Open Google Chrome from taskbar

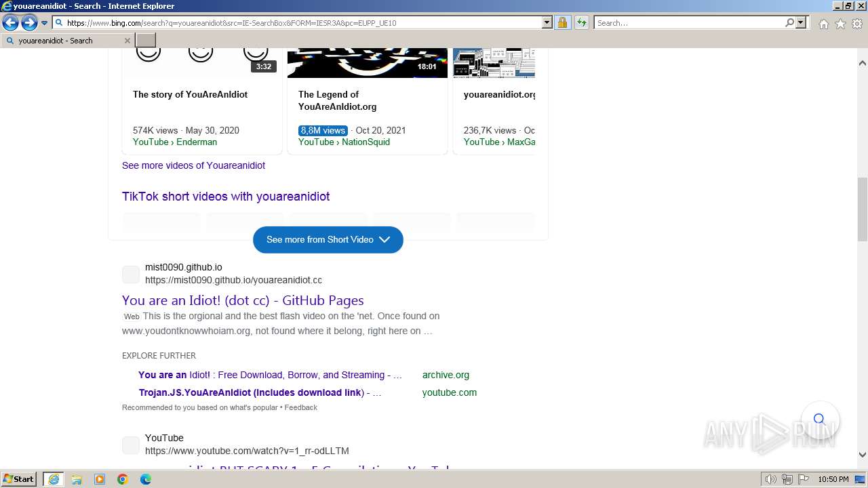pos(123,479)
